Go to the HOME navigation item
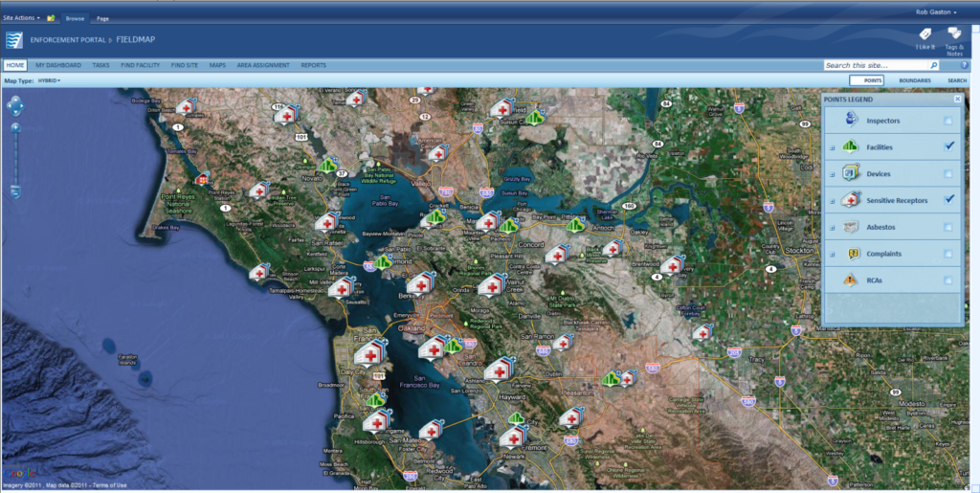980x493 pixels. (x=15, y=65)
